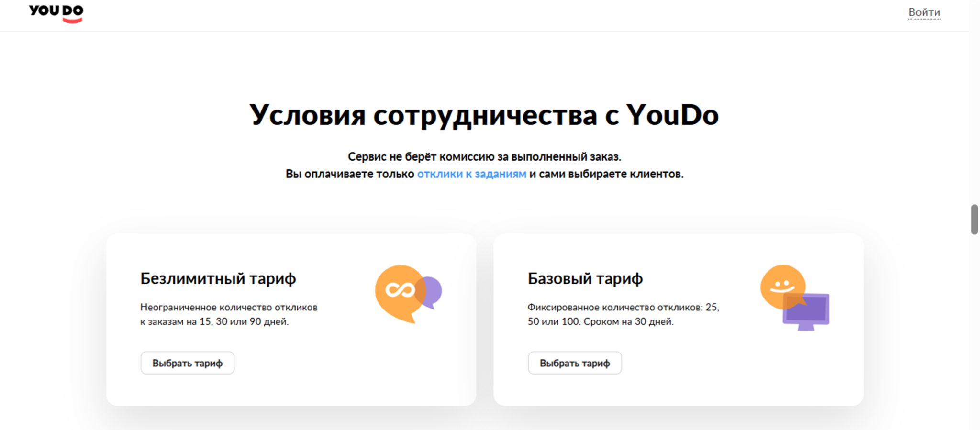Click Неограниченное количество откликов description
980x430 pixels.
[229, 314]
